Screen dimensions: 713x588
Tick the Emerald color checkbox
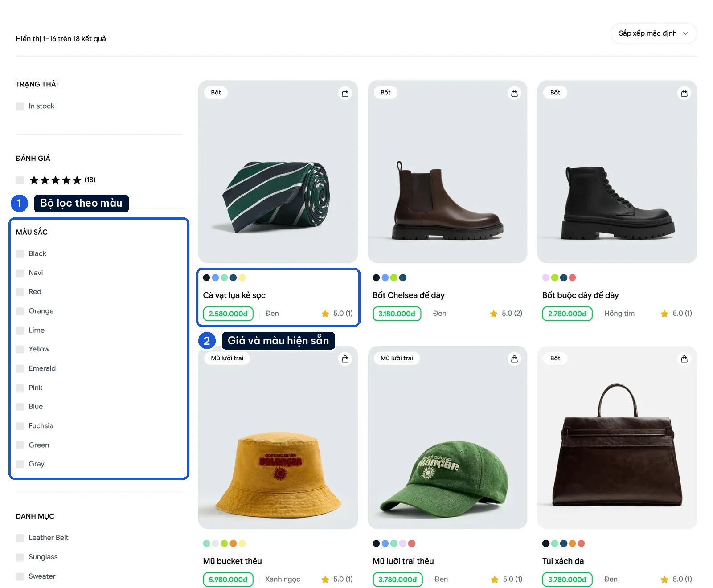click(20, 368)
